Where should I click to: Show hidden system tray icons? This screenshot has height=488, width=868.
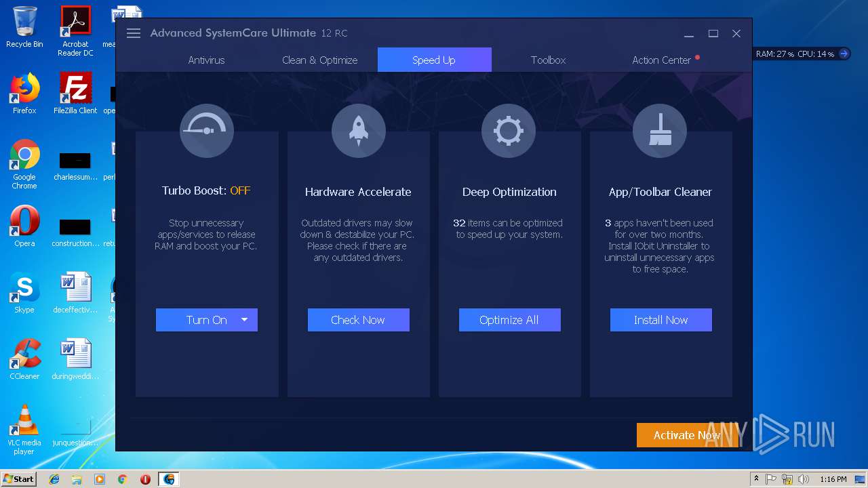(756, 479)
